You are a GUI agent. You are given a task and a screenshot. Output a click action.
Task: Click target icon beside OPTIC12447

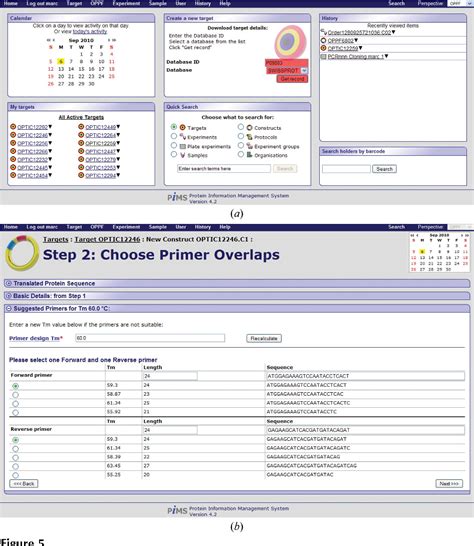coord(81,151)
